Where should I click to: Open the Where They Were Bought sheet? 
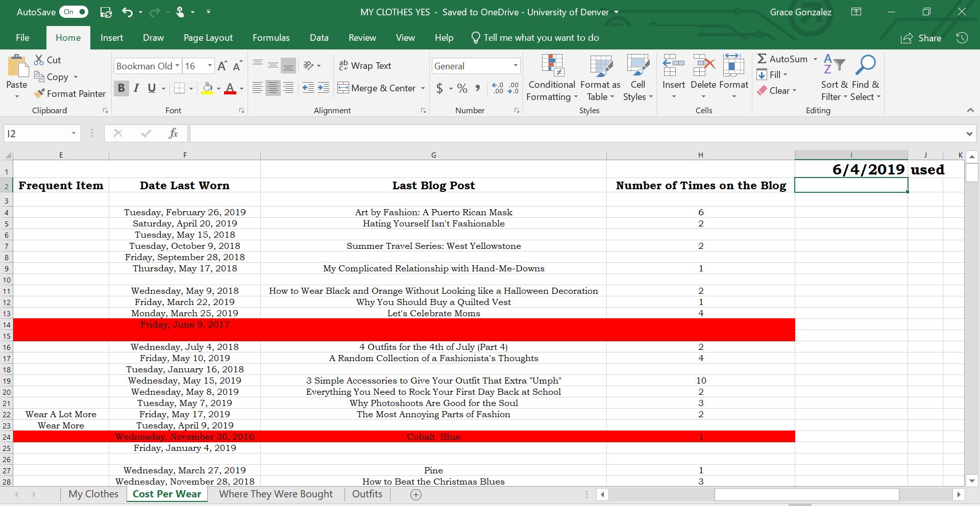point(276,494)
